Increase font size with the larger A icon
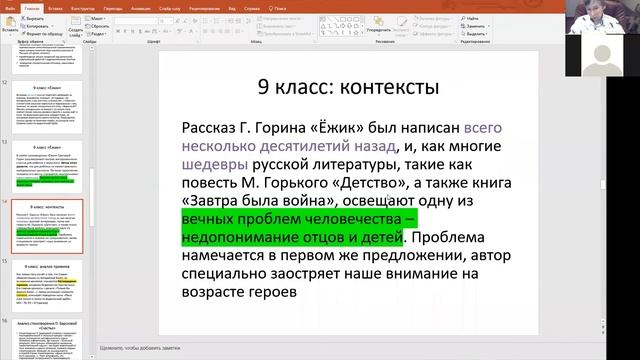Image resolution: width=640 pixels, height=360 pixels. click(x=178, y=21)
